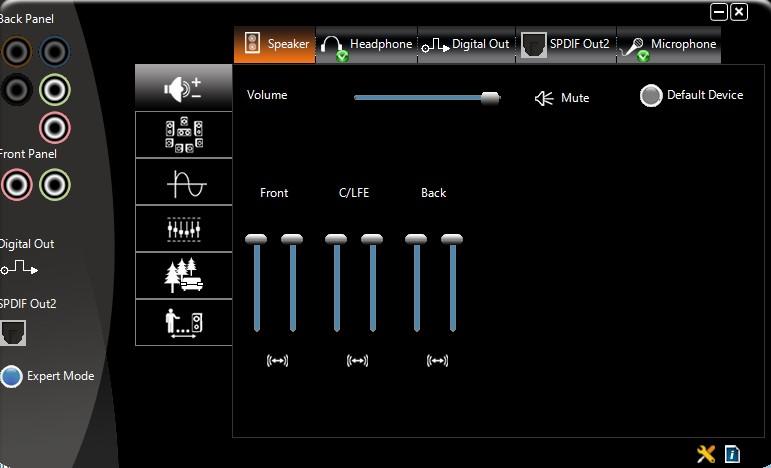Click the C/LFE channel label
This screenshot has height=468, width=771.
click(354, 193)
